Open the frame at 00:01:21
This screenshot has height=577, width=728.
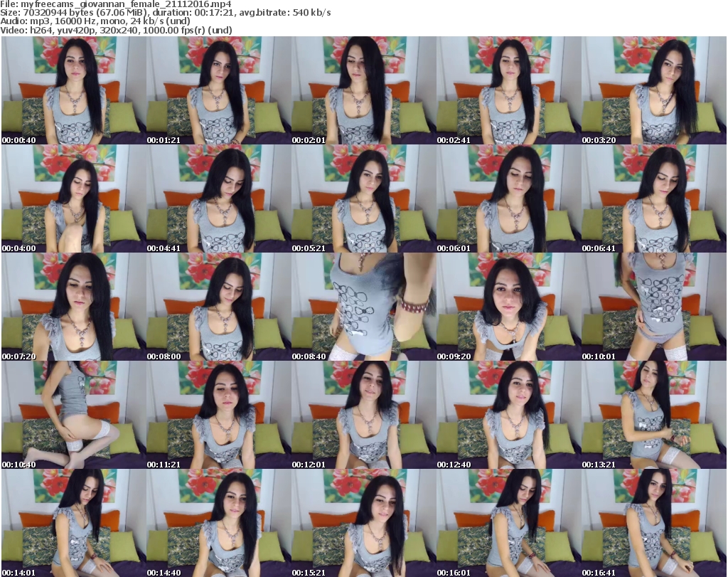219,90
